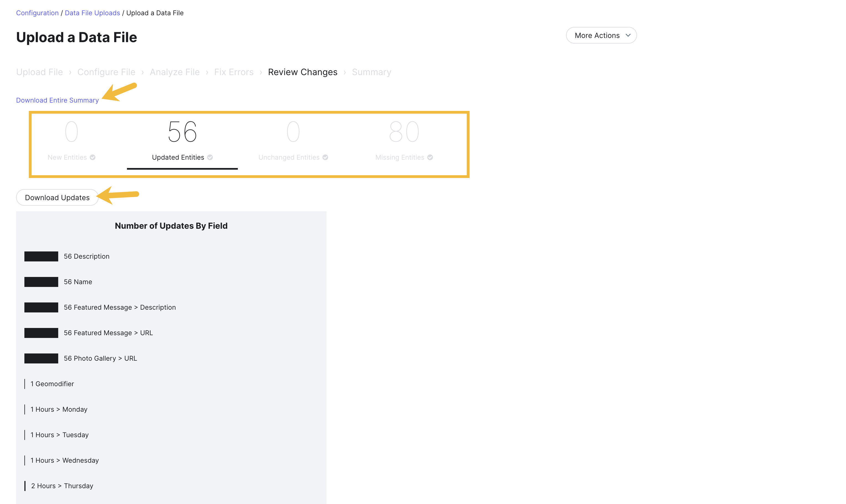
Task: Click the large 56 updated count
Action: [x=182, y=132]
